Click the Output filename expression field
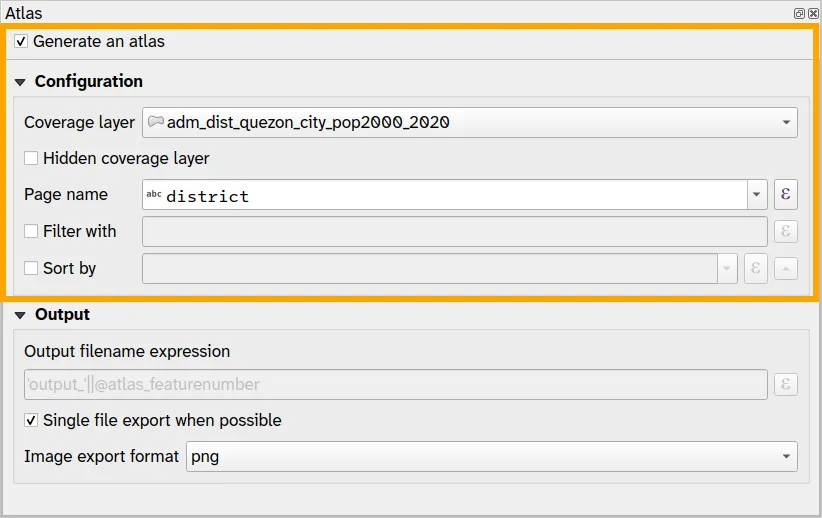 [x=395, y=384]
